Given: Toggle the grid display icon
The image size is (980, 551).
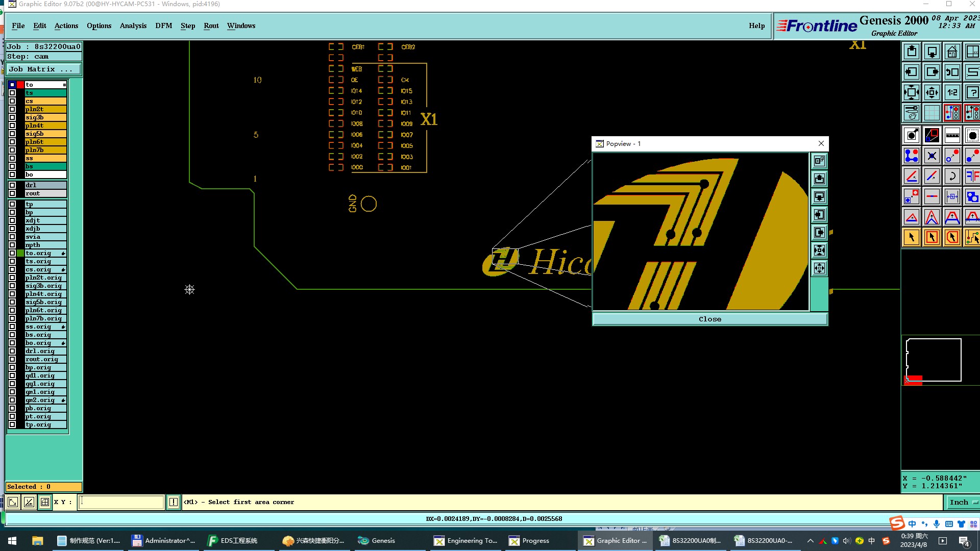Looking at the screenshot, I should click(x=932, y=113).
